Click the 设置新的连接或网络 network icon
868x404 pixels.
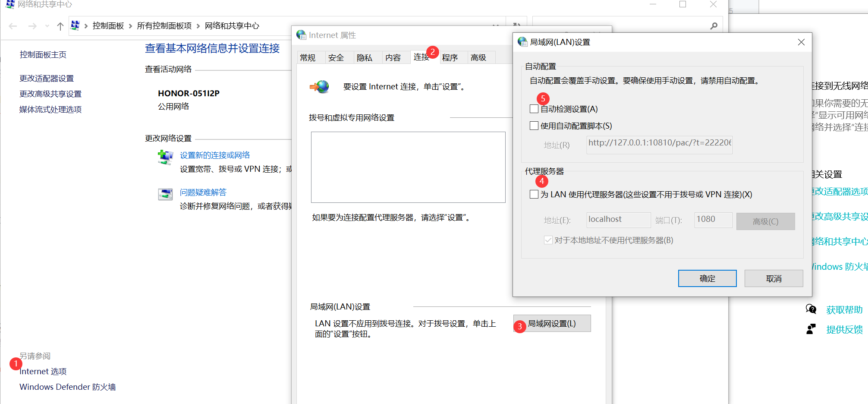pos(166,156)
